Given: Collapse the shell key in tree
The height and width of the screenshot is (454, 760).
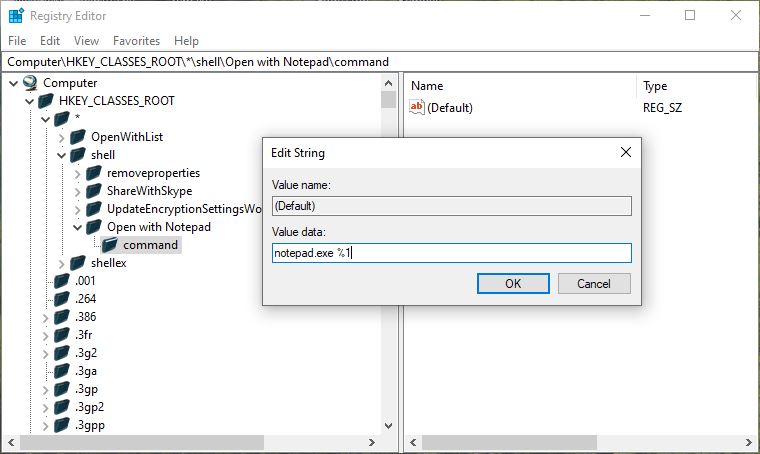Looking at the screenshot, I should 62,155.
